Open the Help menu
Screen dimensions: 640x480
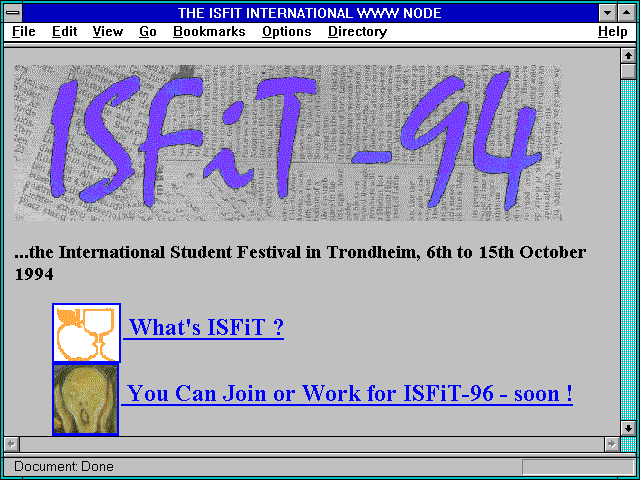pyautogui.click(x=613, y=32)
